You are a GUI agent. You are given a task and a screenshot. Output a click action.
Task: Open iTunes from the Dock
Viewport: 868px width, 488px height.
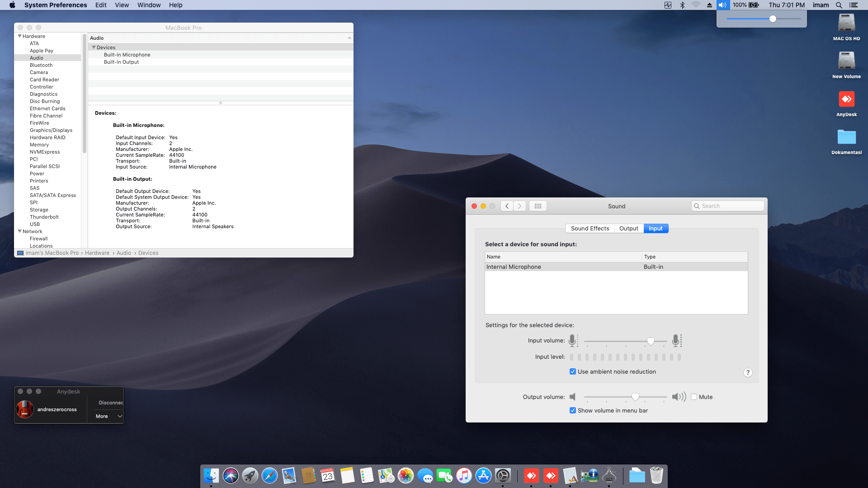pyautogui.click(x=464, y=475)
